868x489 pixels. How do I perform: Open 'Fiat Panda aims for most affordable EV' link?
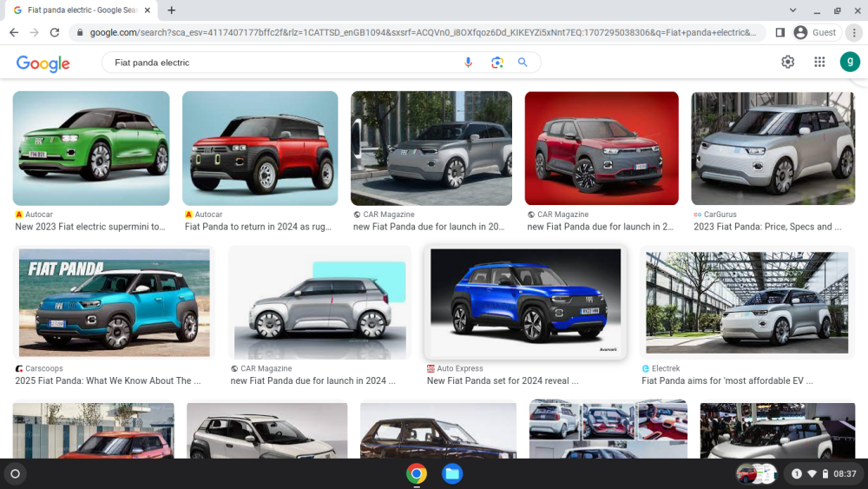pyautogui.click(x=727, y=380)
